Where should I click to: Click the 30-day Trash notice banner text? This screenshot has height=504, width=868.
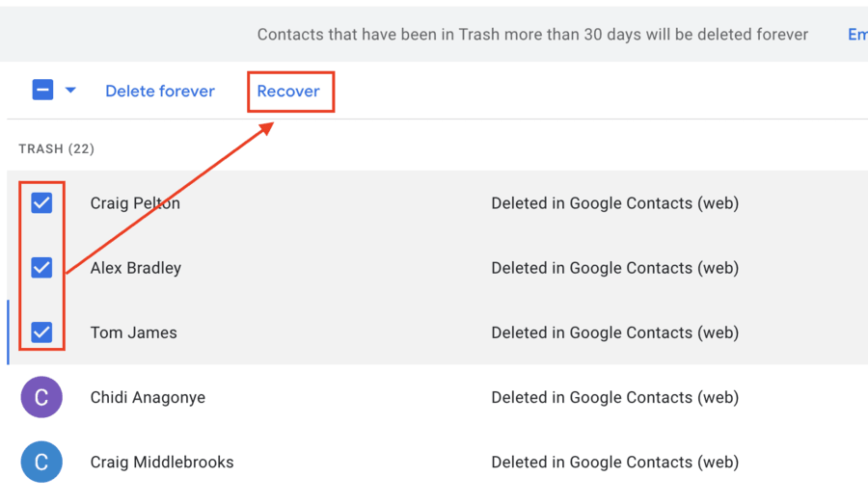tap(532, 35)
